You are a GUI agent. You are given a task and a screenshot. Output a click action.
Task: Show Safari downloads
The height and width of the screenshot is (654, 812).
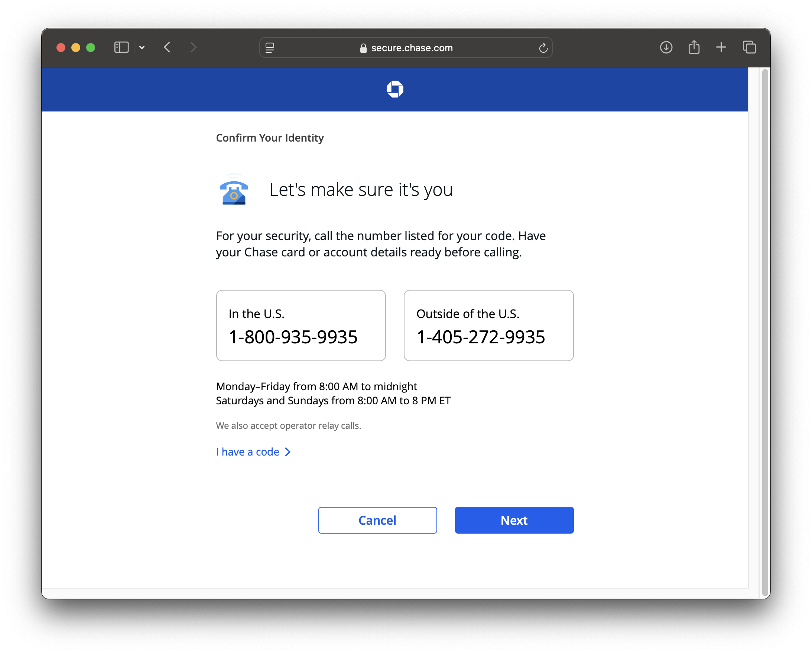tap(666, 48)
